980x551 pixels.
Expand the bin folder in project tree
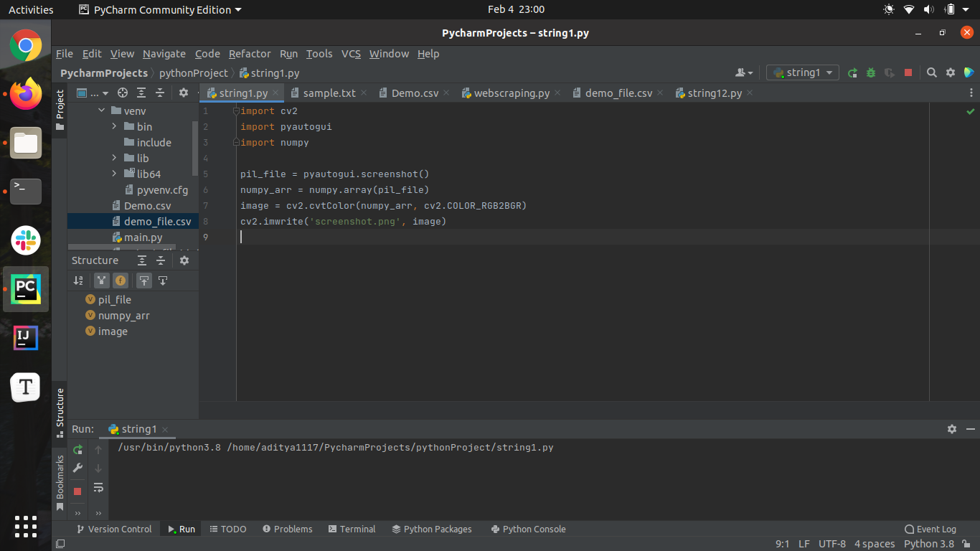114,127
